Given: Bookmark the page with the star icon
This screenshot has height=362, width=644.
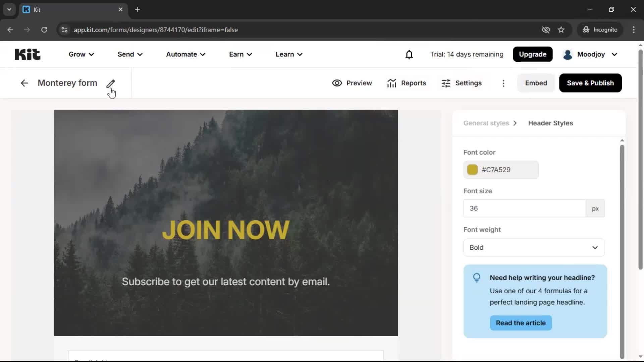Looking at the screenshot, I should pyautogui.click(x=561, y=29).
